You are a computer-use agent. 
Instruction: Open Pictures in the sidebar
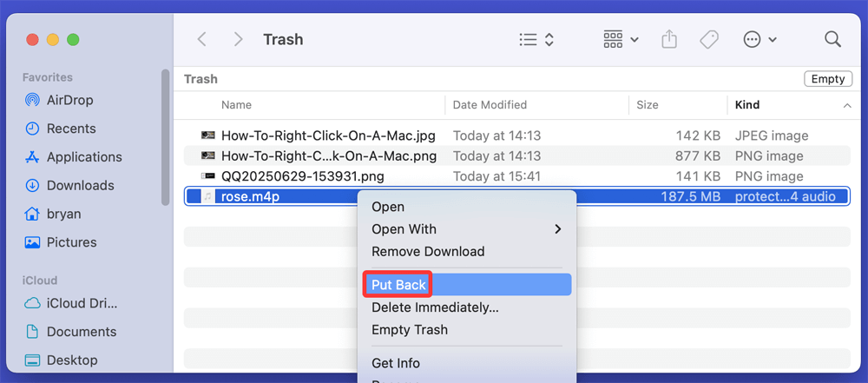coord(61,242)
